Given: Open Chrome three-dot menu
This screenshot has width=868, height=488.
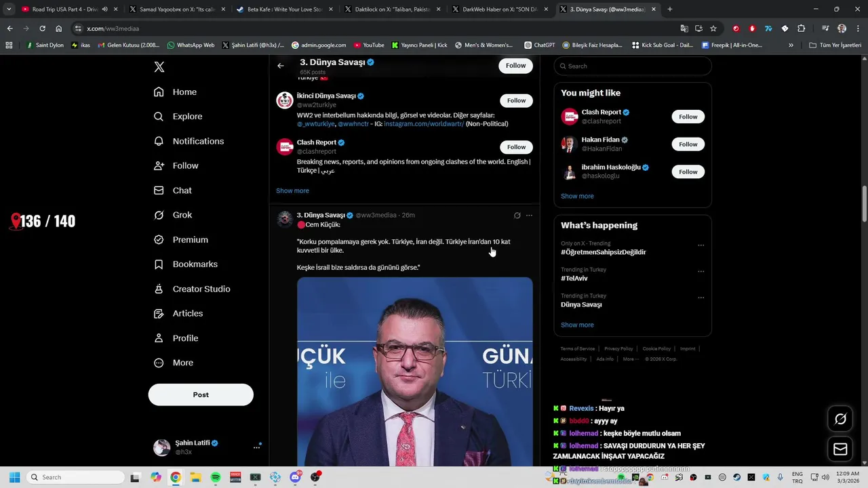Looking at the screenshot, I should [x=858, y=28].
